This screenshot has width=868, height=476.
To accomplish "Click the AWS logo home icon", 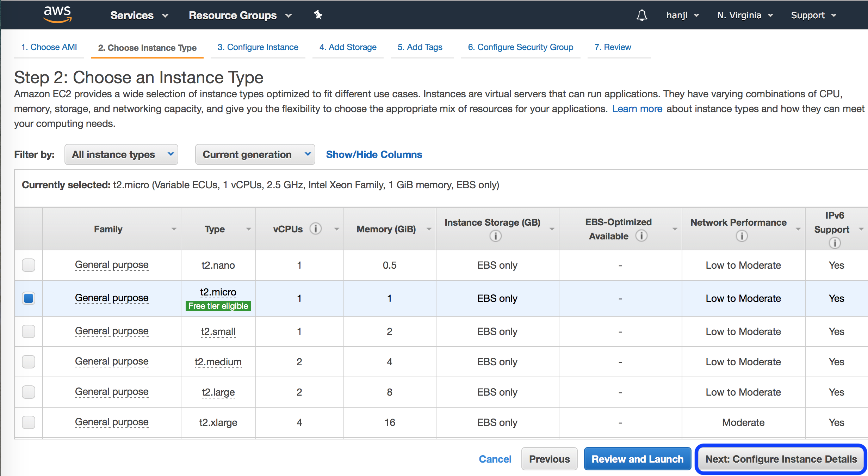I will 57,14.
